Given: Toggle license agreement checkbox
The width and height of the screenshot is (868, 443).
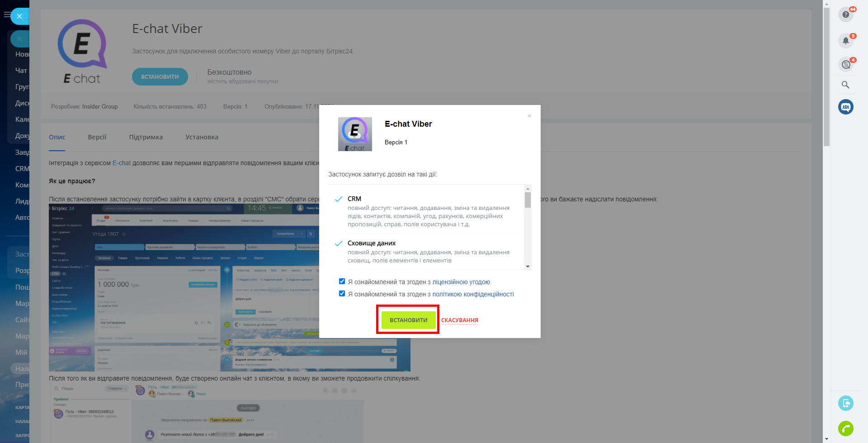Looking at the screenshot, I should [x=342, y=281].
